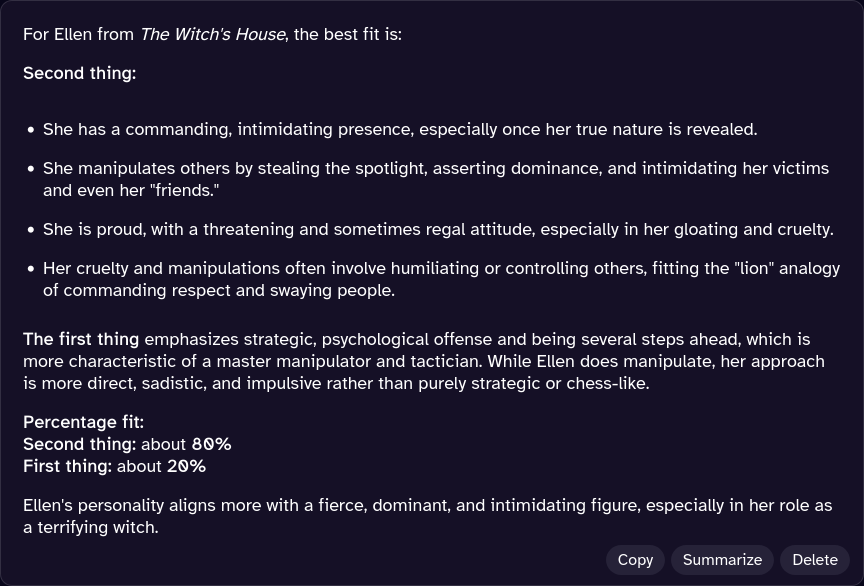Click the Copy button
This screenshot has width=864, height=586.
click(635, 560)
